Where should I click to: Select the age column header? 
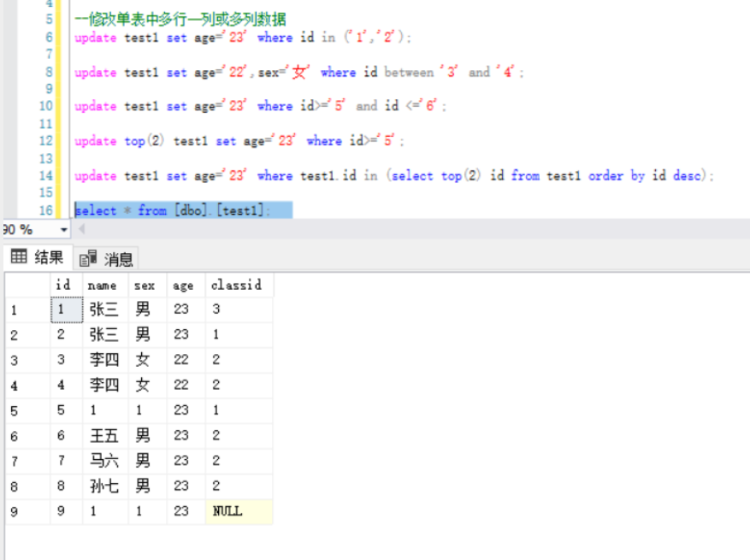186,286
